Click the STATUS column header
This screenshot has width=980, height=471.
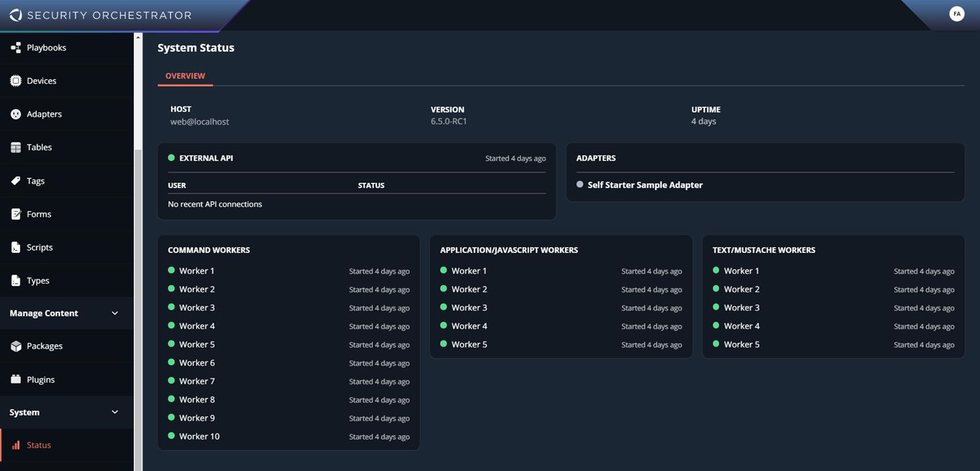pos(371,186)
